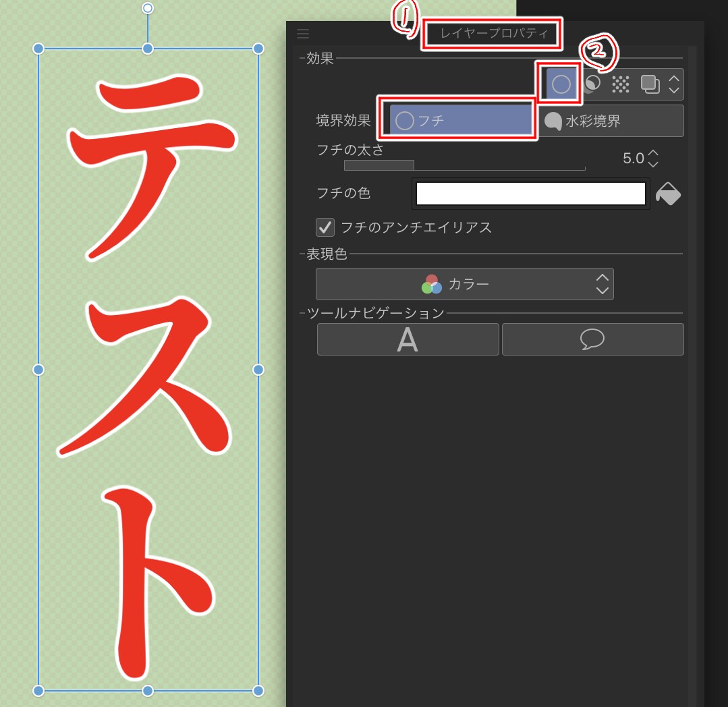Click the bottom-right text box corner handle
Screen dimensions: 728x707
point(258,690)
